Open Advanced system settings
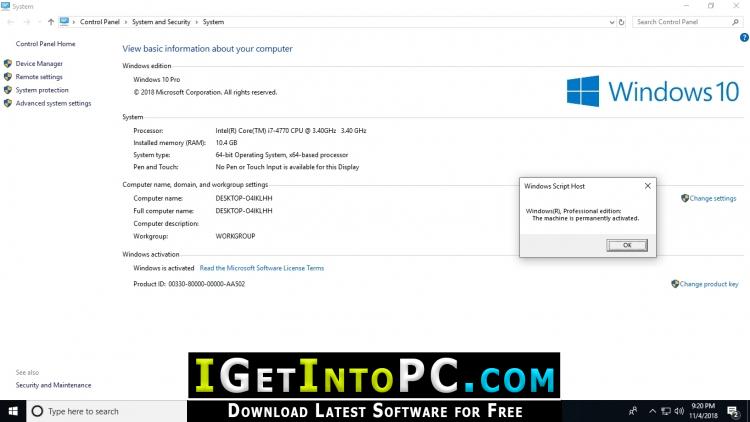Viewport: 750px width, 422px height. click(x=53, y=103)
